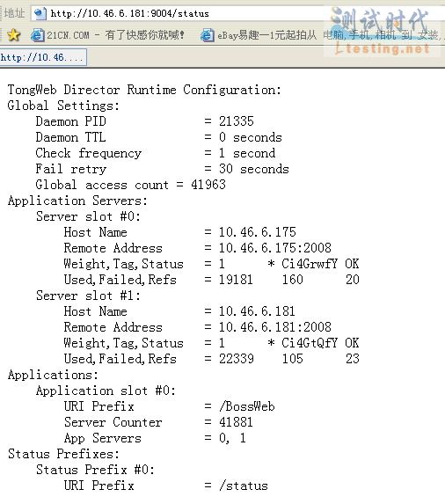Click the Server slot #0 heading
The height and width of the screenshot is (504, 445).
pos(88,216)
